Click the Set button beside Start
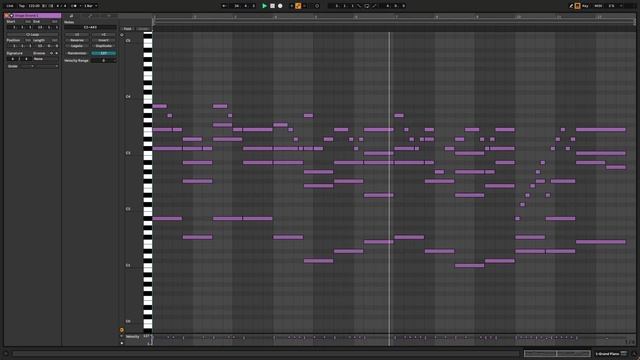This screenshot has width=640, height=360. click(x=28, y=22)
